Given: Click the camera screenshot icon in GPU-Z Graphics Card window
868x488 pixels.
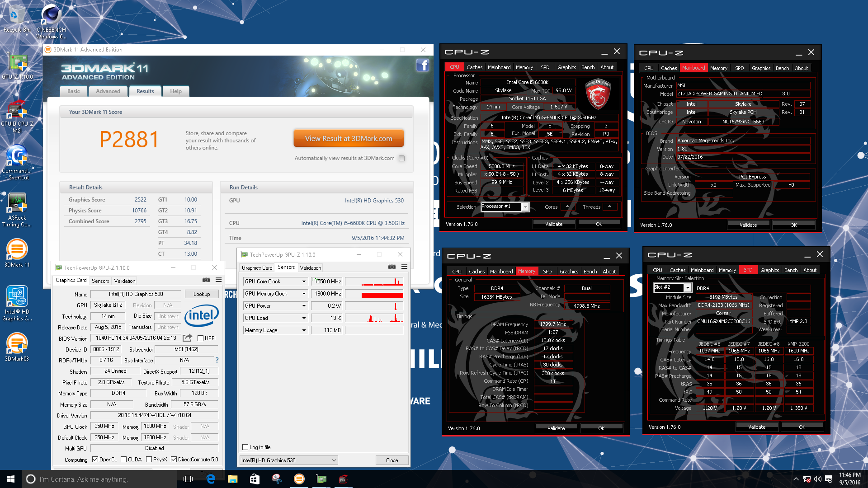Looking at the screenshot, I should pos(206,280).
